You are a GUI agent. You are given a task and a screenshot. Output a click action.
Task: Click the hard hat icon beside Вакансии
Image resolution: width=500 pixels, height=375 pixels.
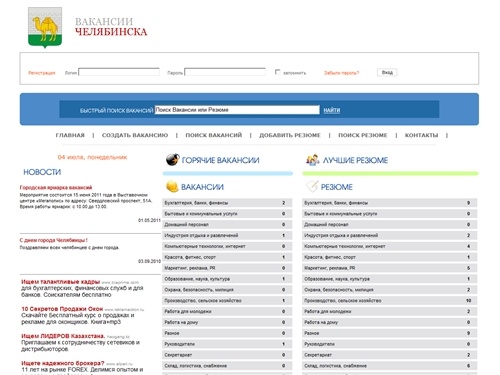tap(172, 186)
